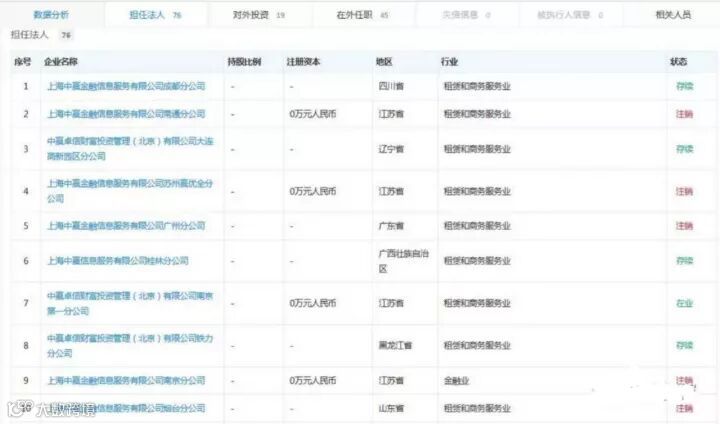Image resolution: width=720 pixels, height=424 pixels.
Task: Open the 大连高新园区分公司 company link in row 3
Action: coord(130,148)
